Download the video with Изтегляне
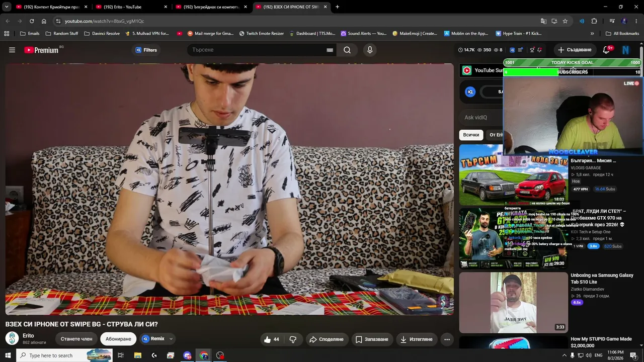The height and width of the screenshot is (362, 644). coord(416,339)
